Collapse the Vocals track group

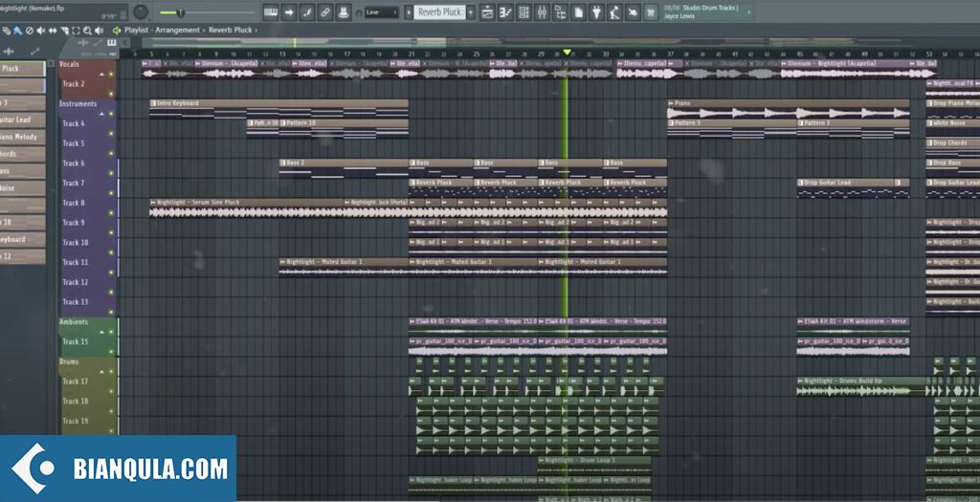pos(101,75)
